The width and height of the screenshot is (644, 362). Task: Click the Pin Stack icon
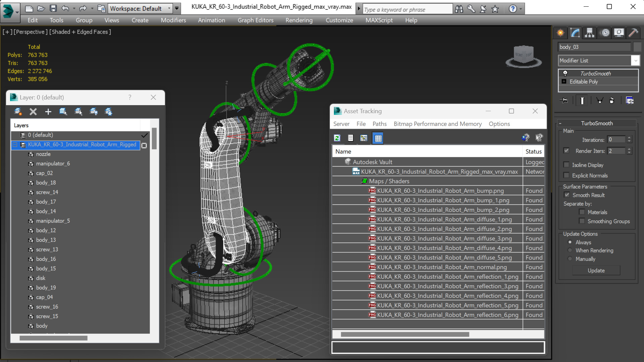tap(564, 100)
